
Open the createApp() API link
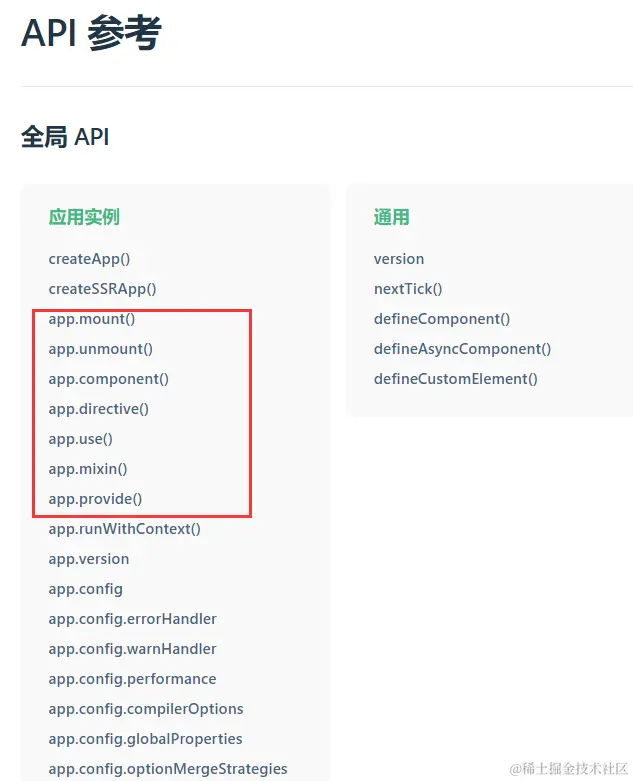(x=89, y=259)
